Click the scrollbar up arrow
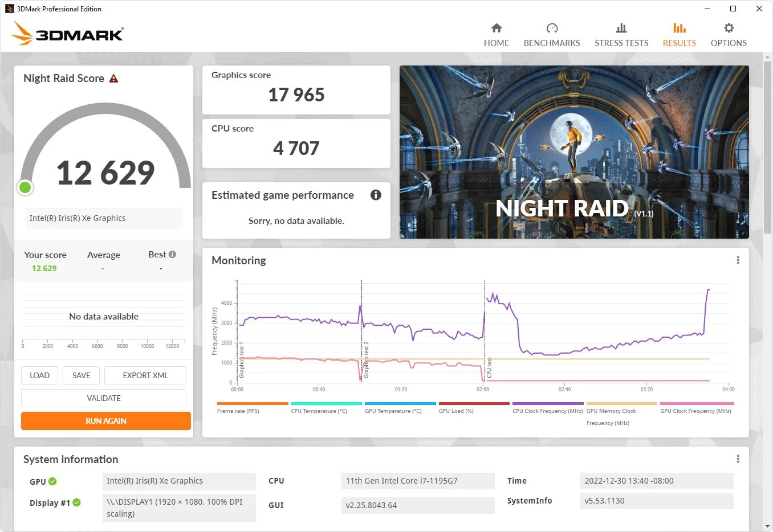The height and width of the screenshot is (532, 773). 767,57
